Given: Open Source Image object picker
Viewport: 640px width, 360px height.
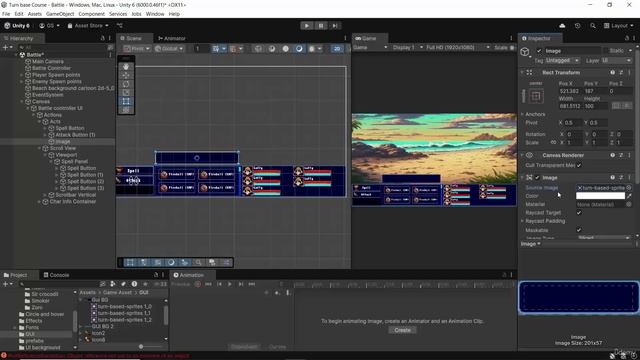Looking at the screenshot, I should point(629,188).
